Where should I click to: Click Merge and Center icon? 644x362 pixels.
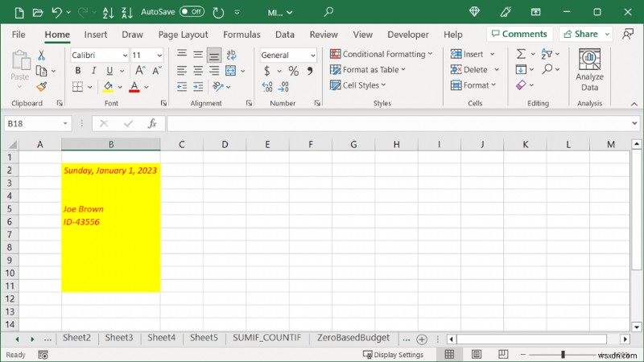(231, 71)
